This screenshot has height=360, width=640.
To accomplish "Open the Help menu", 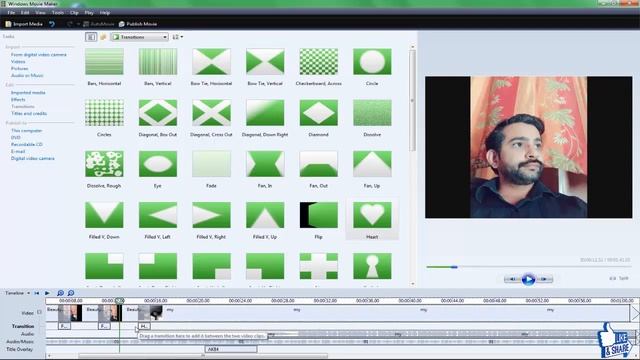I will click(105, 13).
